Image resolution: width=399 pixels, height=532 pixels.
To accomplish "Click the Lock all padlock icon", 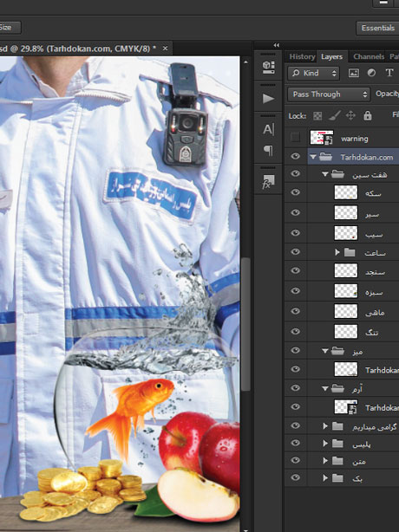I will [x=368, y=115].
